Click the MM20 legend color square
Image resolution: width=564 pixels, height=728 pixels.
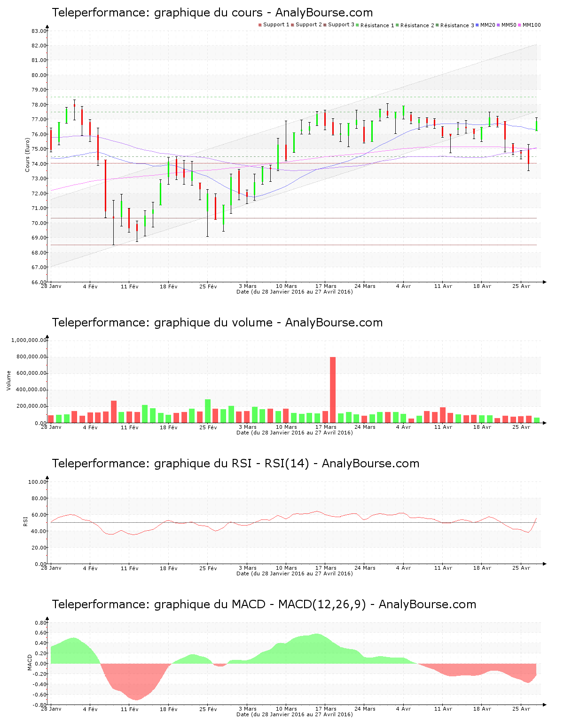coord(477,25)
